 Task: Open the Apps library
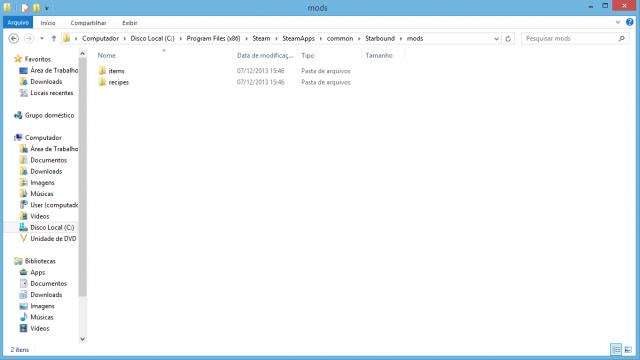[x=38, y=272]
